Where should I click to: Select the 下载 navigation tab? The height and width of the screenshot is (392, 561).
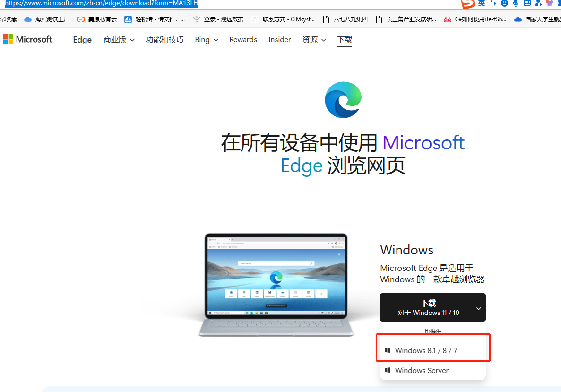345,40
